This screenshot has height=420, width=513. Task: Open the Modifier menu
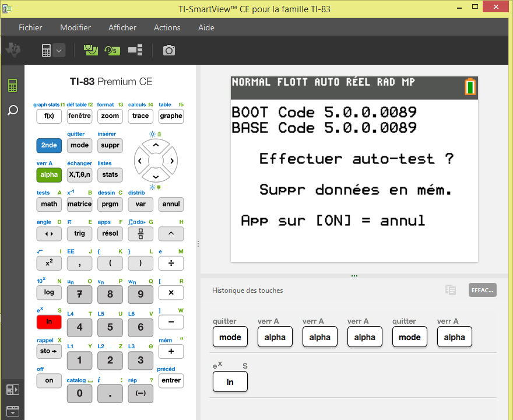pos(75,27)
